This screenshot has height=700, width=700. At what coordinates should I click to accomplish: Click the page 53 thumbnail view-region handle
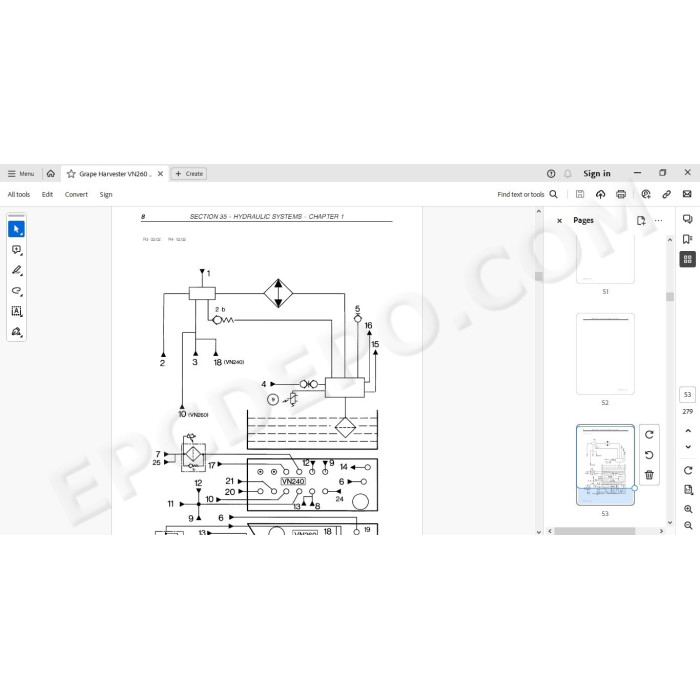click(x=634, y=488)
